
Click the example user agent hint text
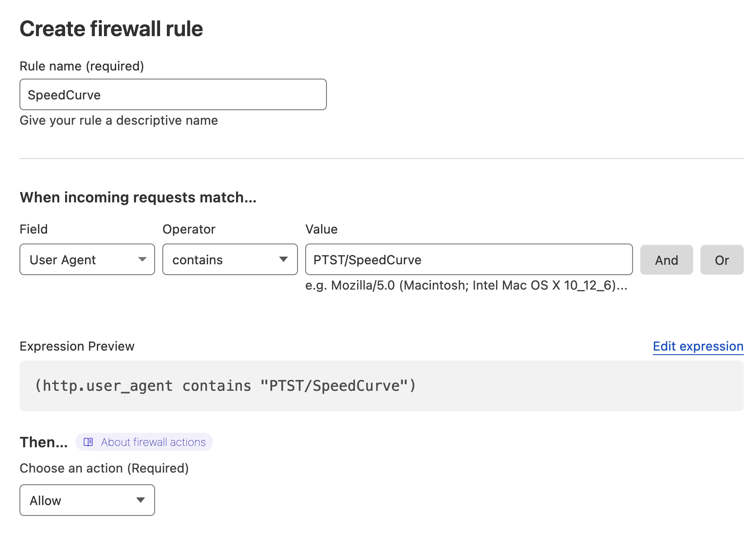466,286
